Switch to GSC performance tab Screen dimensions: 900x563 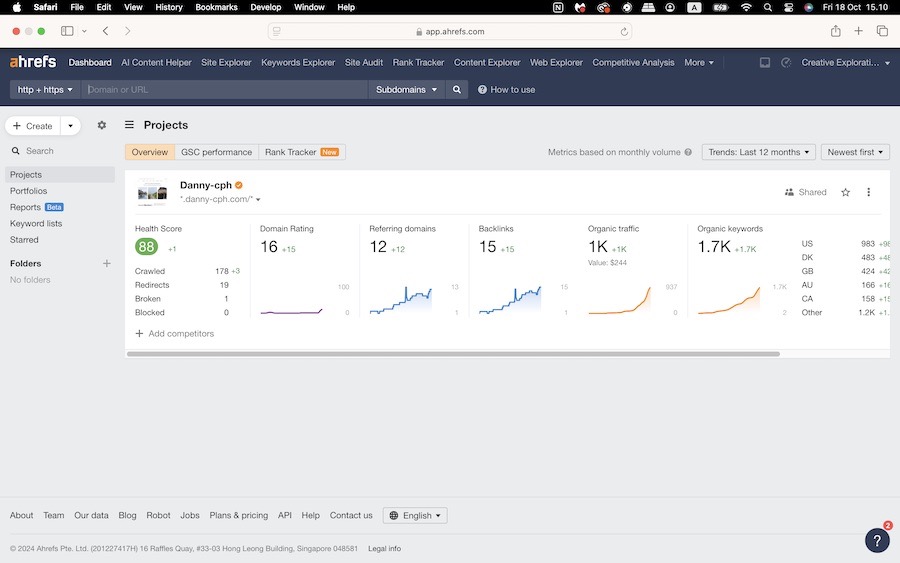pyautogui.click(x=216, y=152)
